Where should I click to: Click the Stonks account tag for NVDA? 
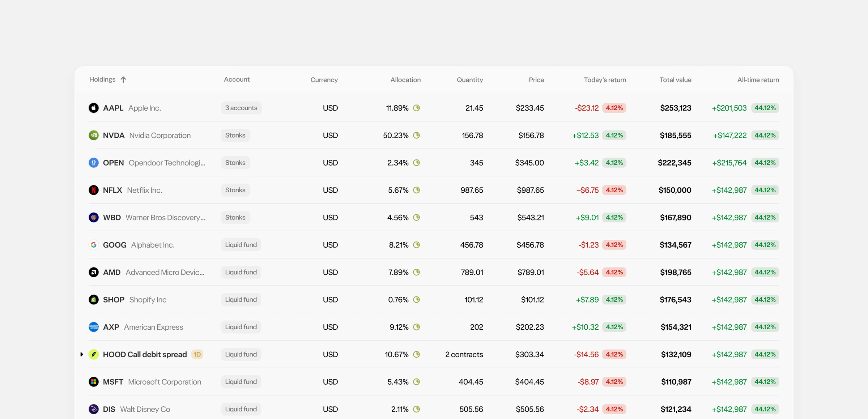235,135
